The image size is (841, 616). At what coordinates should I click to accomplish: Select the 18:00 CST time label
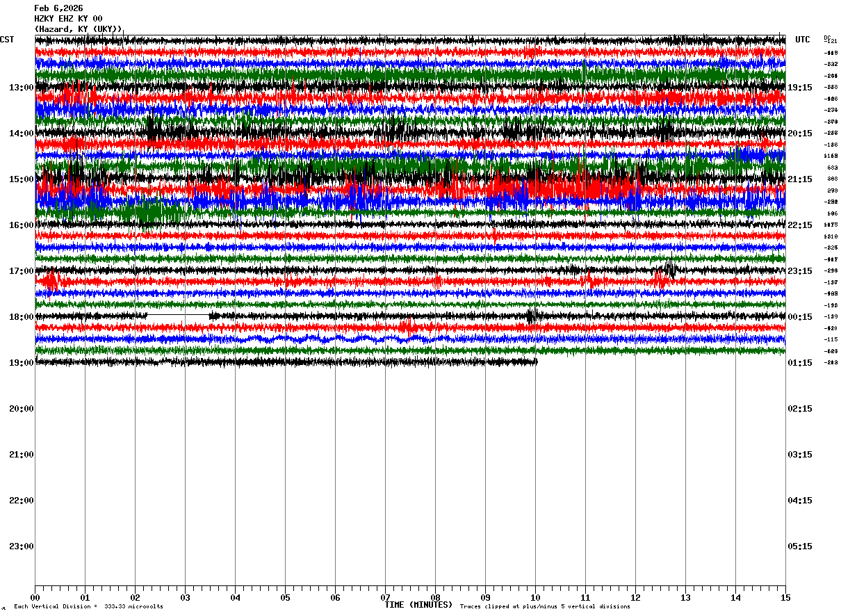pyautogui.click(x=22, y=317)
